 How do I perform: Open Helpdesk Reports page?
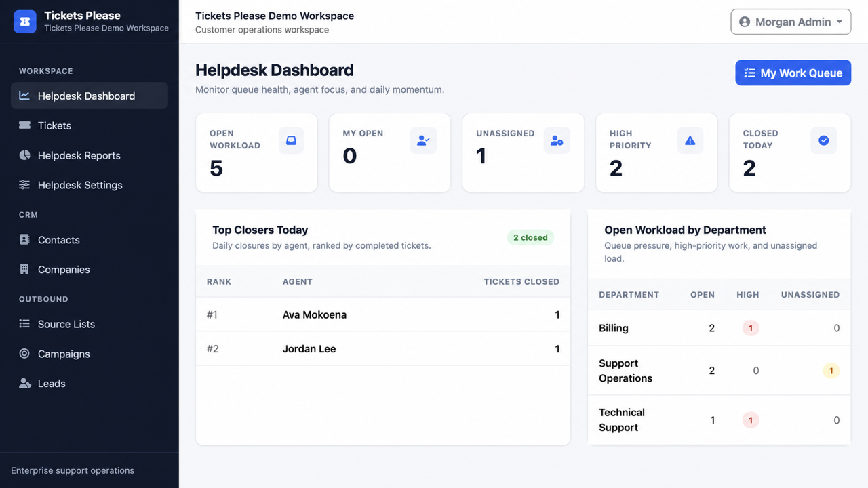tap(90, 155)
